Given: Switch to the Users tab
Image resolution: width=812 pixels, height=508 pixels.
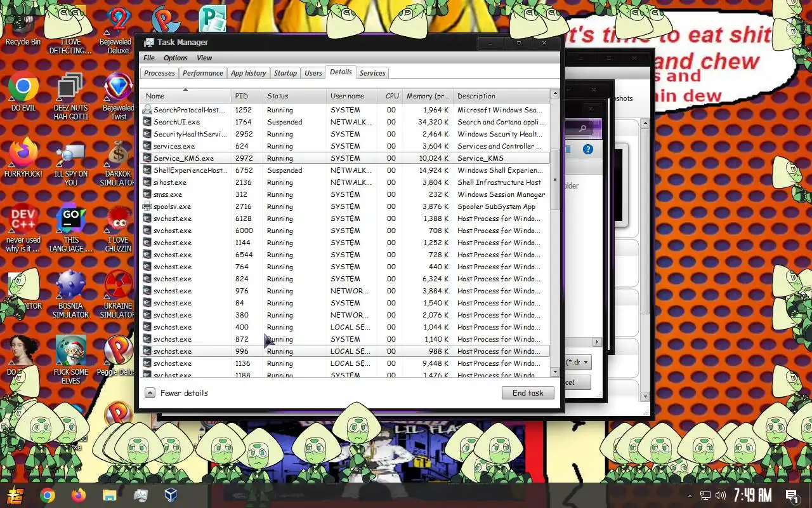Looking at the screenshot, I should [x=313, y=73].
